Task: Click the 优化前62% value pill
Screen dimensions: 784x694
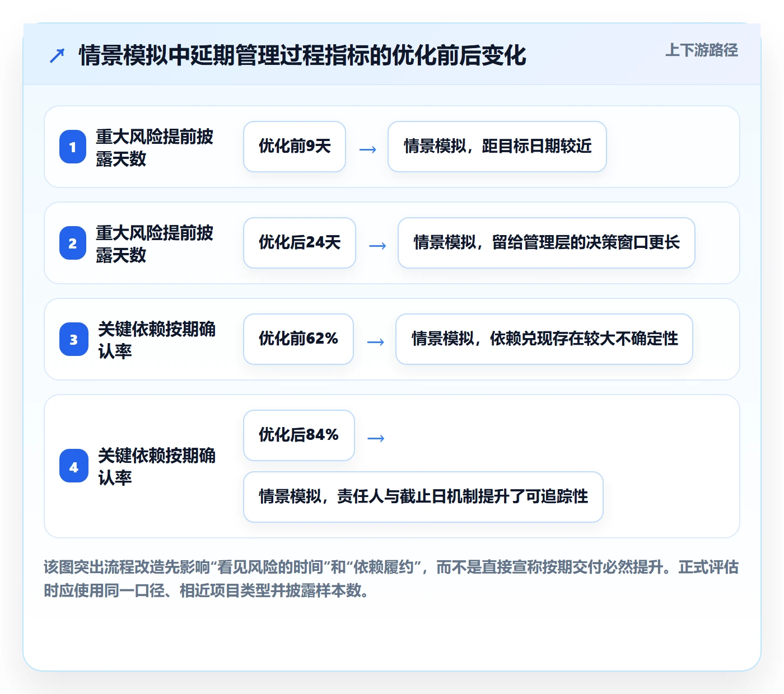Action: [298, 339]
